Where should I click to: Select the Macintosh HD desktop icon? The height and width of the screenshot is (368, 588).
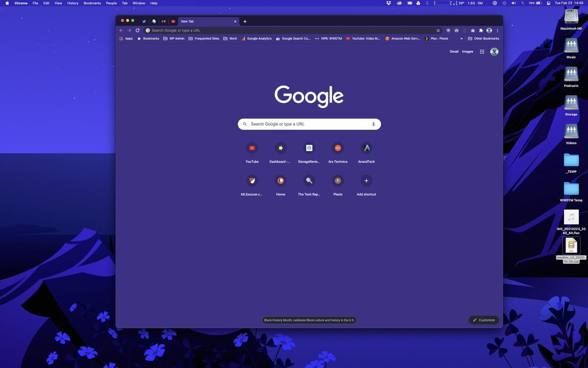[x=571, y=20]
